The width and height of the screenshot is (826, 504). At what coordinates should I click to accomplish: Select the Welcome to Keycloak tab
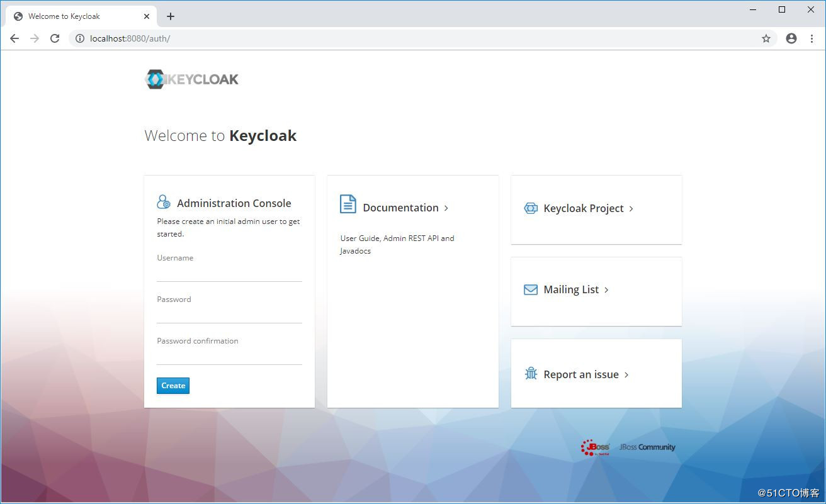[x=82, y=16]
